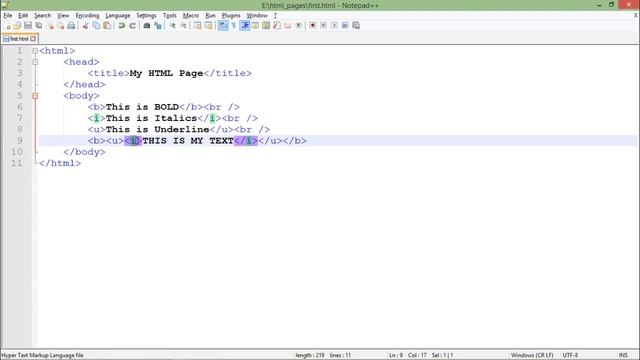Open Find with the binoculars icon

pyautogui.click(x=147, y=25)
